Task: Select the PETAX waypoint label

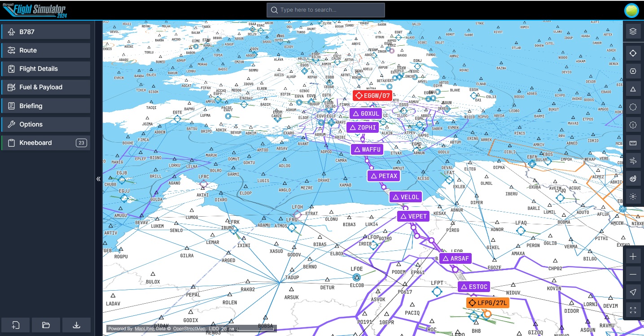Action: [x=384, y=176]
